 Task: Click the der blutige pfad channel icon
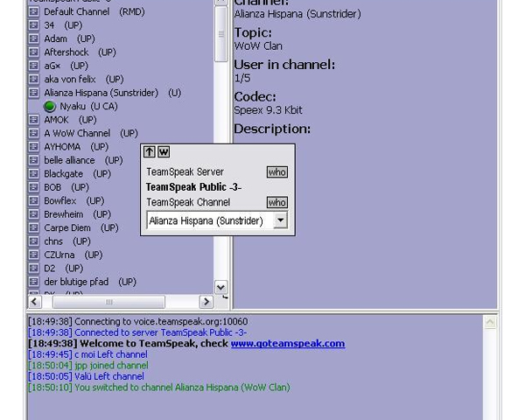click(x=33, y=282)
